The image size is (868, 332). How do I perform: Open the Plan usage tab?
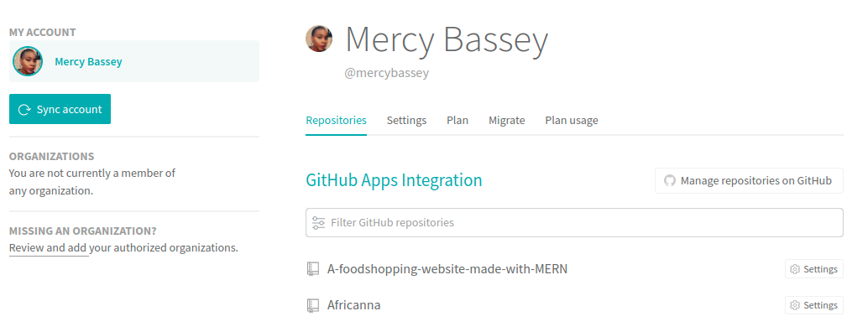point(572,120)
